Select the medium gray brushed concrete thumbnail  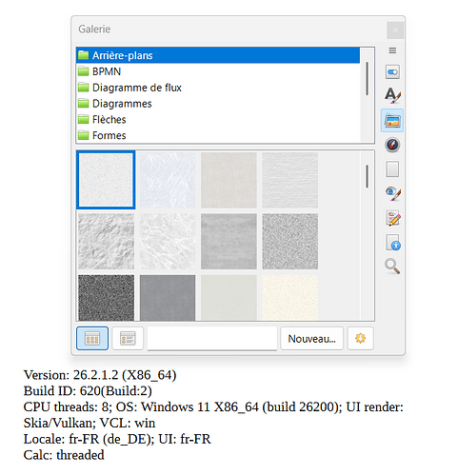pyautogui.click(x=229, y=241)
